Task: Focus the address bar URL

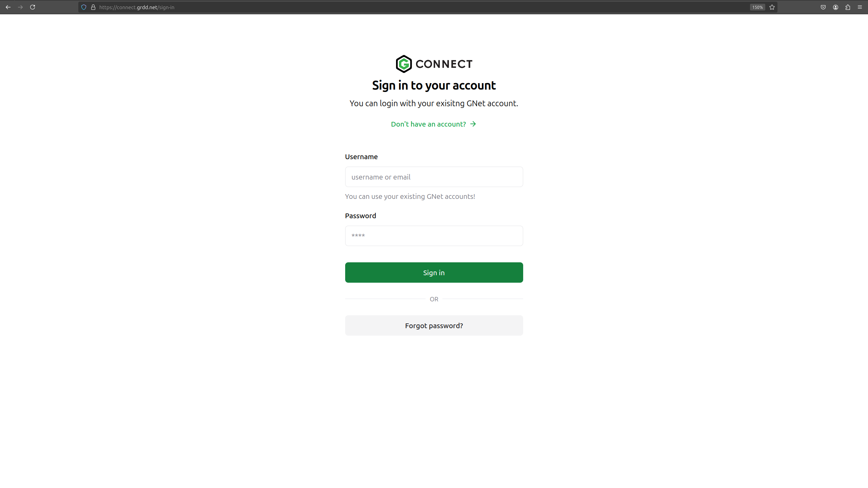Action: click(137, 7)
